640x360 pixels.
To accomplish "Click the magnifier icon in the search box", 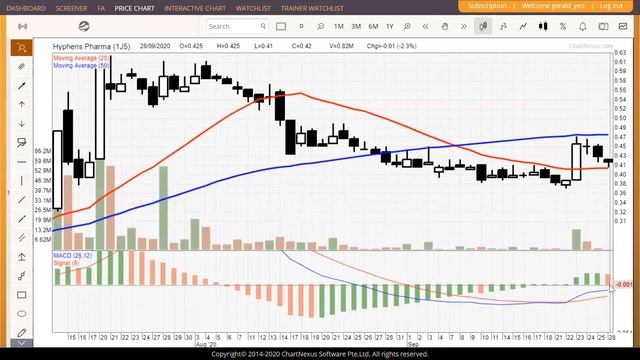I will click(263, 26).
